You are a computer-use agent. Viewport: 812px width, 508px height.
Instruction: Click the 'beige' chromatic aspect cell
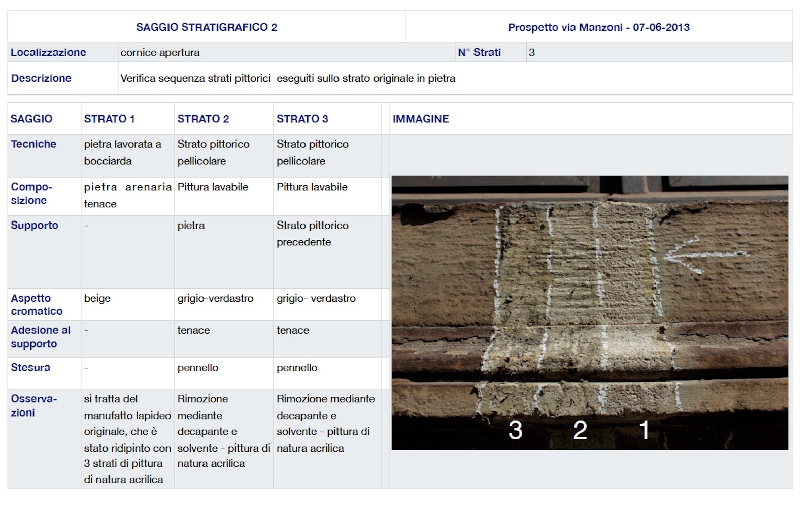(97, 299)
